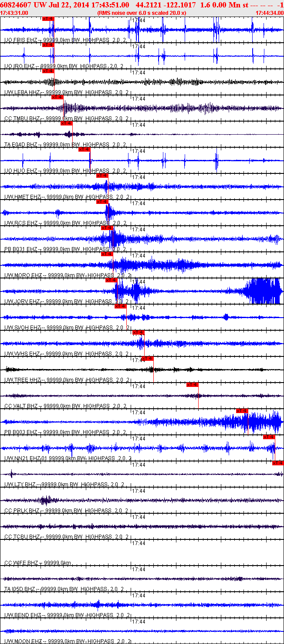Select the red pick marker on the UW JORV trace
284x644 pixels.
tap(111, 280)
